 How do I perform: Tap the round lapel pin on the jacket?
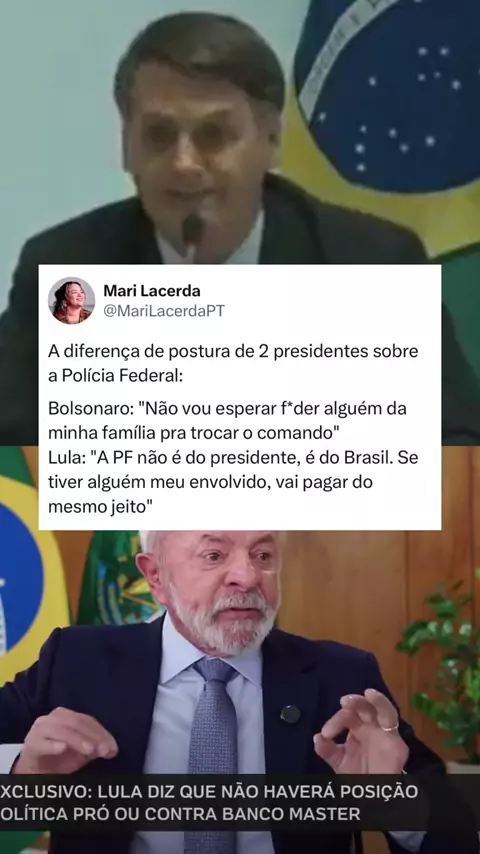(x=290, y=713)
